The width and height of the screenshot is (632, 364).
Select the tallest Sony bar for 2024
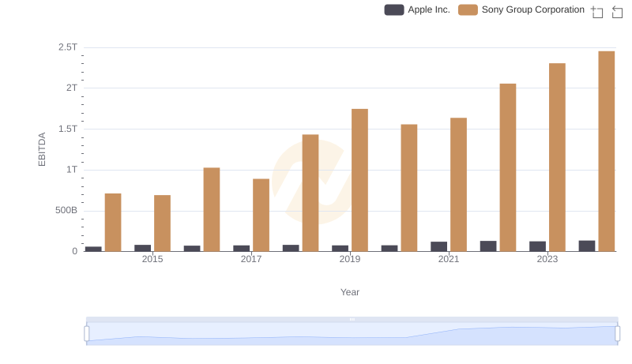point(607,152)
